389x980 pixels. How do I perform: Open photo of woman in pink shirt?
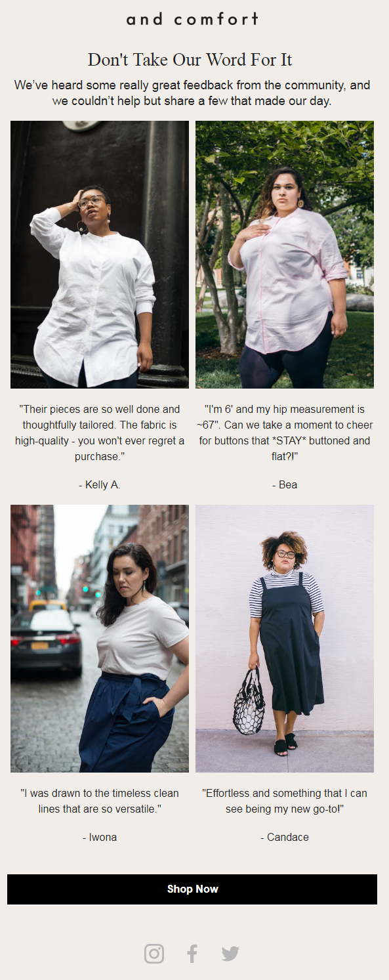pyautogui.click(x=285, y=255)
